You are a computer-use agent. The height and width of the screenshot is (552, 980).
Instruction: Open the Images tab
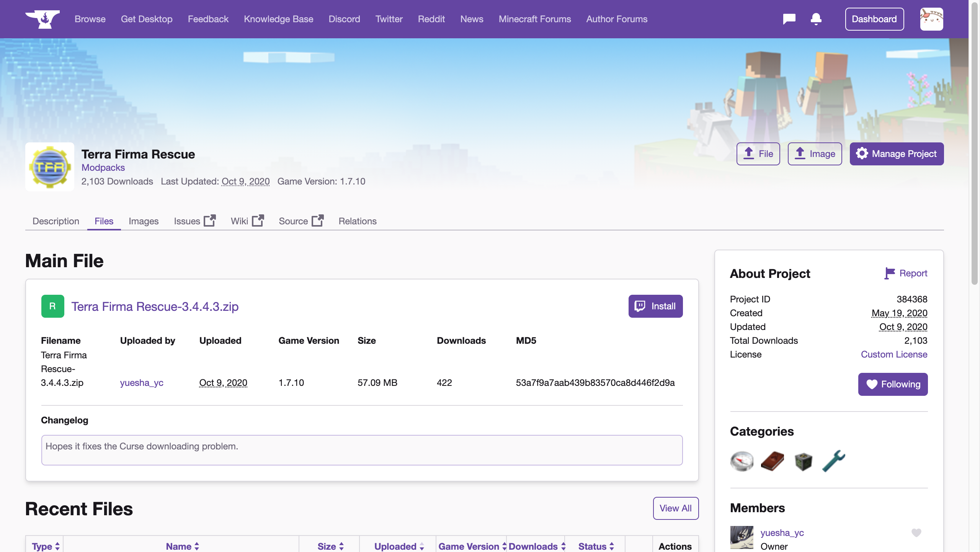tap(144, 221)
